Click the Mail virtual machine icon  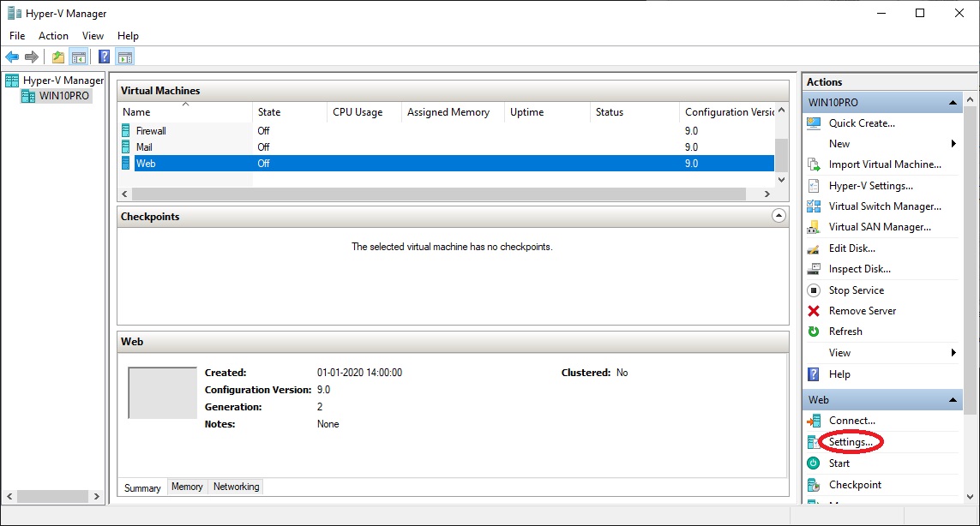pos(126,146)
